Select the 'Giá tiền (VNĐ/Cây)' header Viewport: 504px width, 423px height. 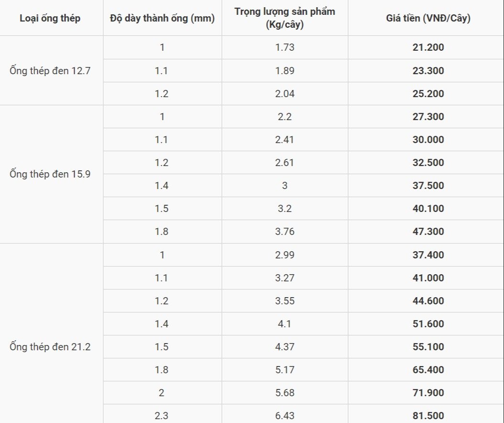coord(428,18)
